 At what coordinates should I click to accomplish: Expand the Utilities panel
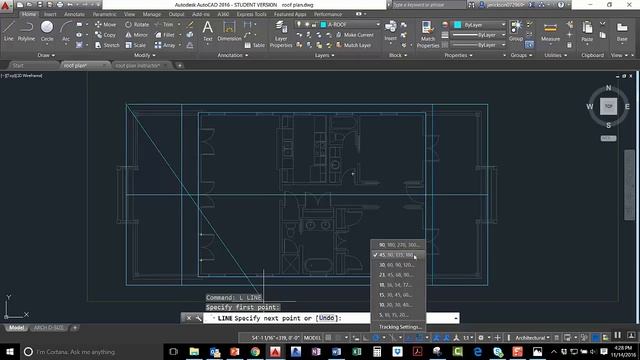[556, 55]
